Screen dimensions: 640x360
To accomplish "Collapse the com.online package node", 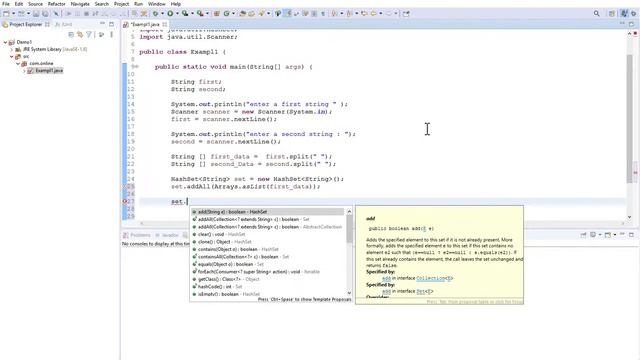I will [18, 64].
